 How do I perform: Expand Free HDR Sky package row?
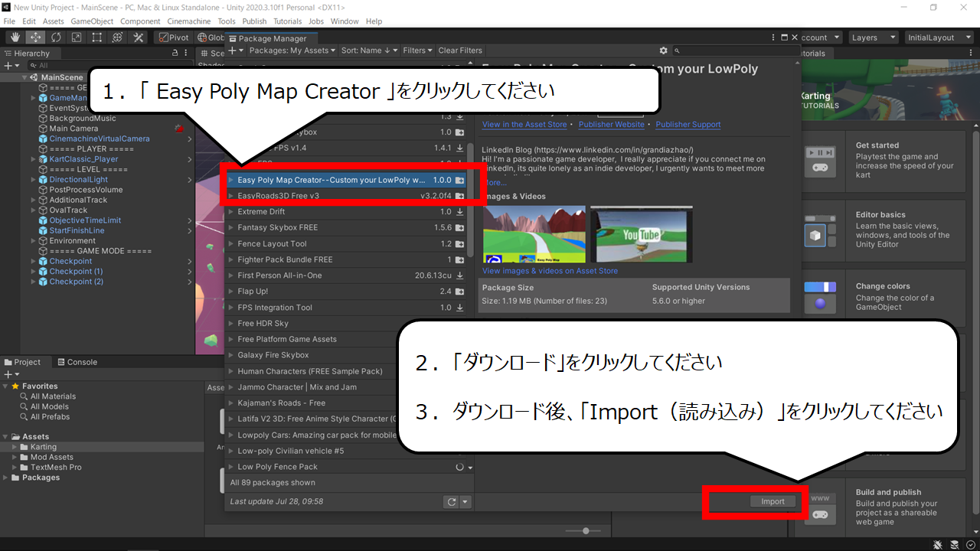tap(231, 324)
